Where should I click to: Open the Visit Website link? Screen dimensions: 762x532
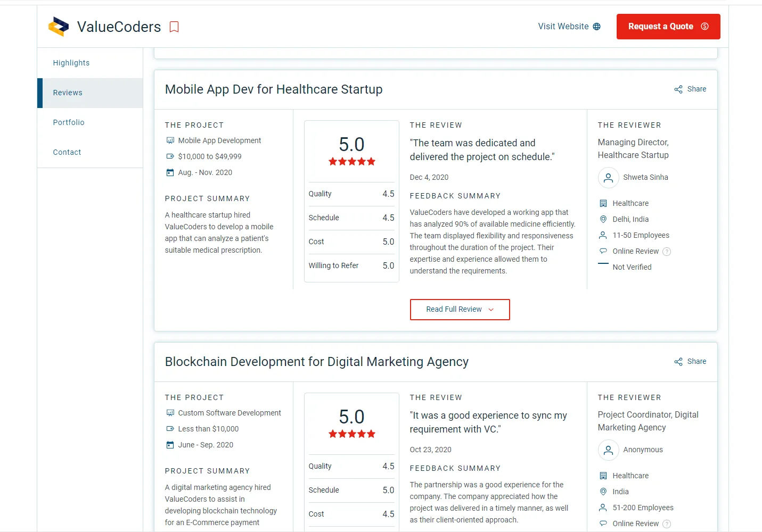pyautogui.click(x=569, y=27)
